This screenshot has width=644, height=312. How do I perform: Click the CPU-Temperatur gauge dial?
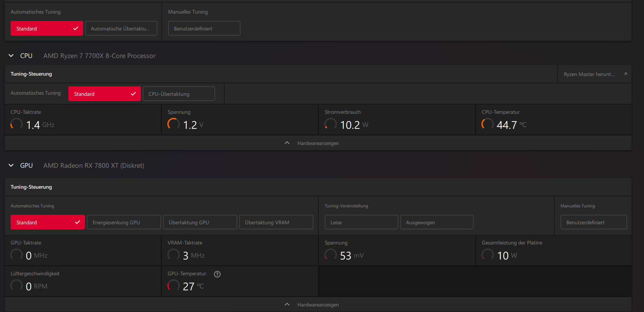pyautogui.click(x=487, y=124)
